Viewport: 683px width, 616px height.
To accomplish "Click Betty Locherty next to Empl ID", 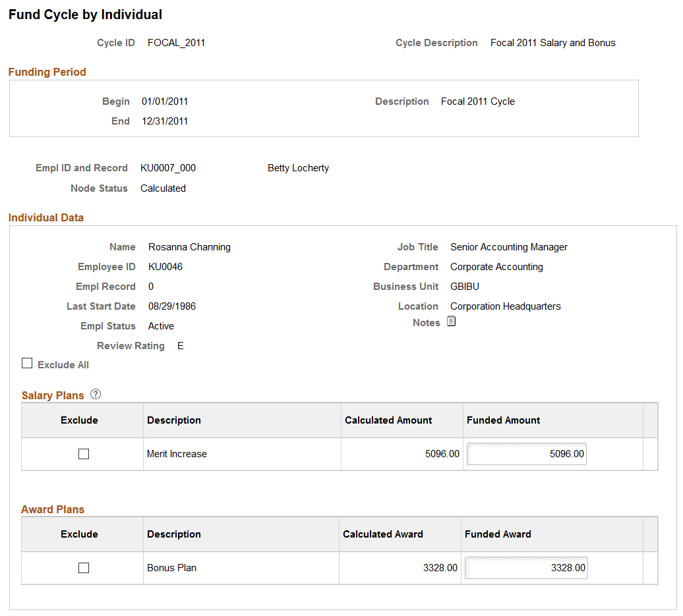I will pos(298,168).
